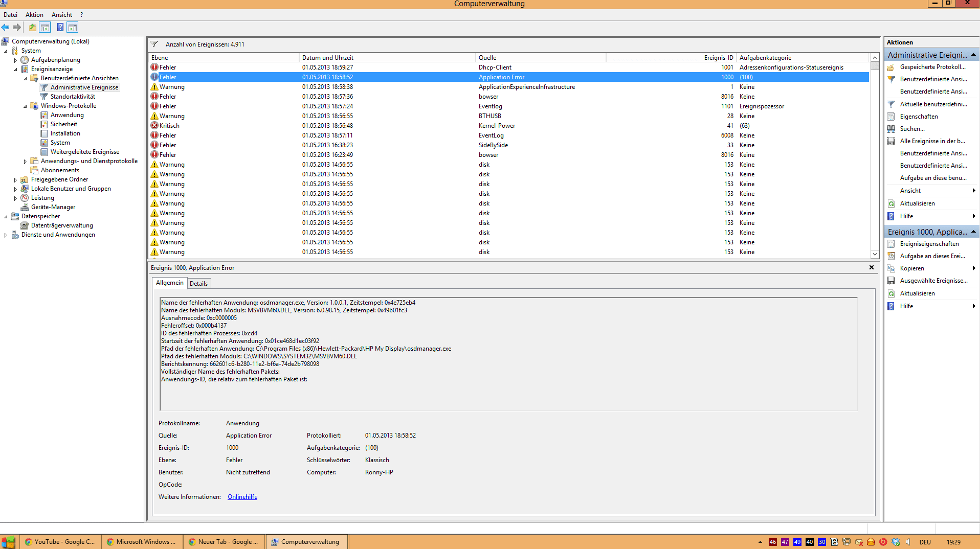Click Aktualisieren under Ereignis 1000 actions
The width and height of the screenshot is (980, 549).
click(917, 293)
